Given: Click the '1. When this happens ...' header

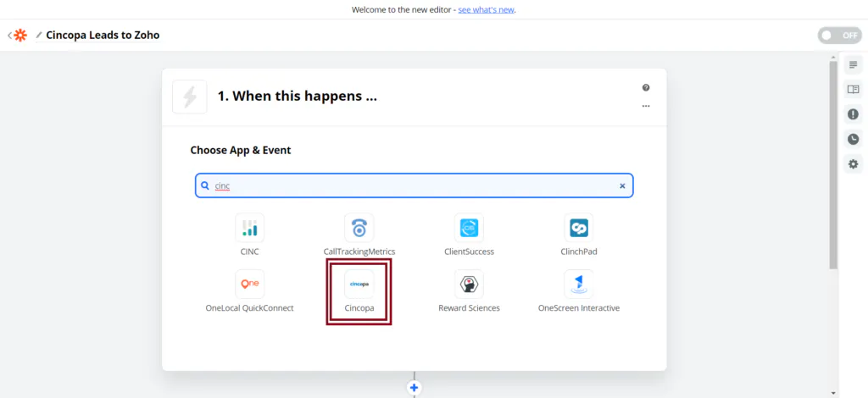Looking at the screenshot, I should tap(298, 97).
